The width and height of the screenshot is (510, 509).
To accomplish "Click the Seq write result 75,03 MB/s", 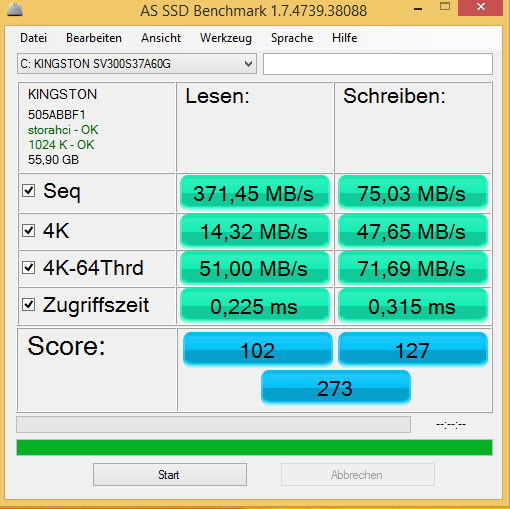I will point(413,193).
